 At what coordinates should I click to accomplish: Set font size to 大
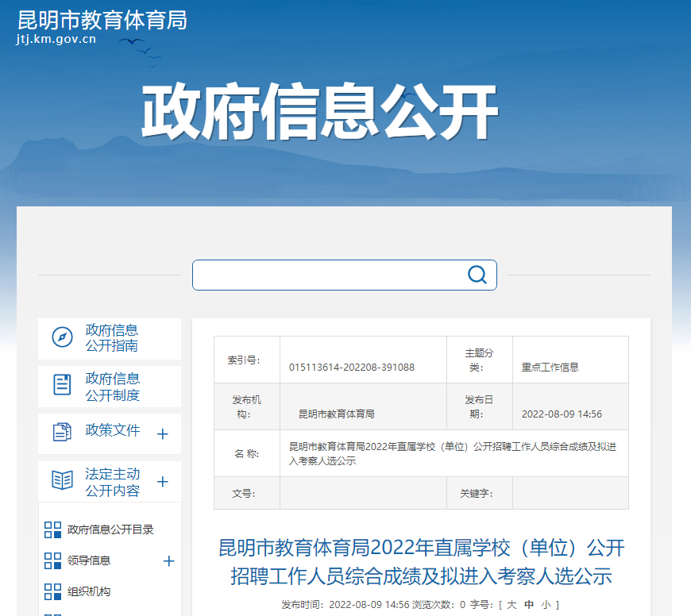point(511,605)
